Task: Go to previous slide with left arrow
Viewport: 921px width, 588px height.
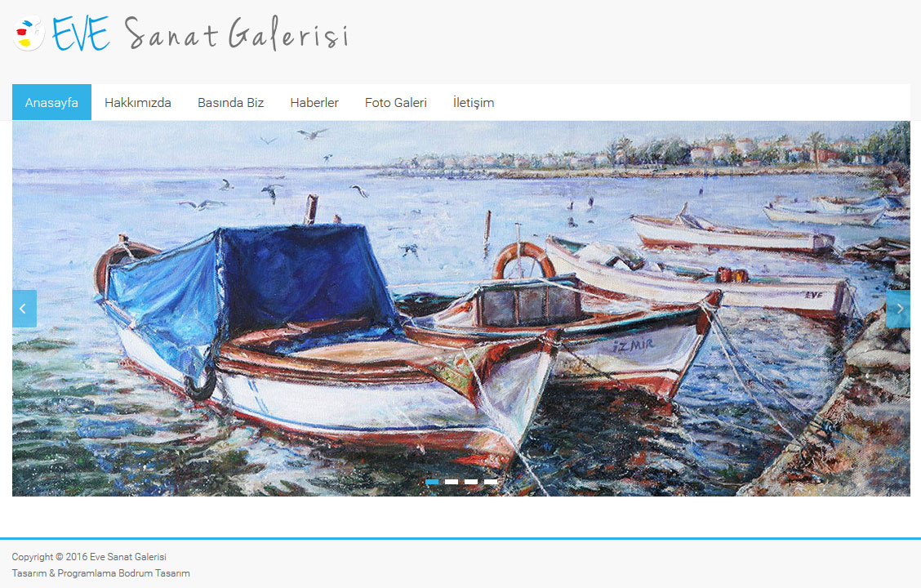Action: point(24,309)
